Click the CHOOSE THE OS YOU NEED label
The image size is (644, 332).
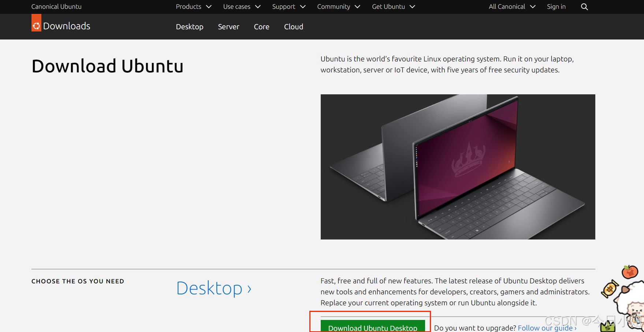pyautogui.click(x=78, y=281)
